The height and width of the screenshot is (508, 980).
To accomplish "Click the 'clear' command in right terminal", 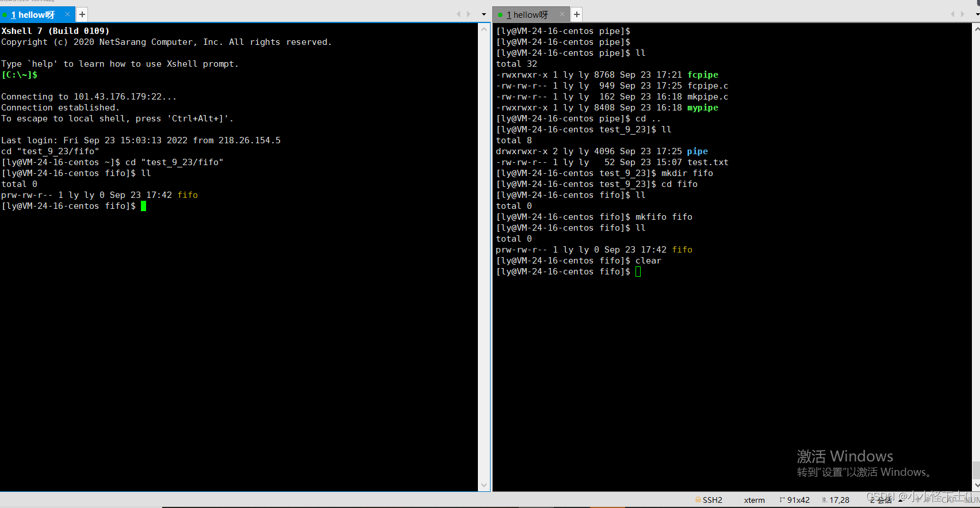I will coord(648,261).
